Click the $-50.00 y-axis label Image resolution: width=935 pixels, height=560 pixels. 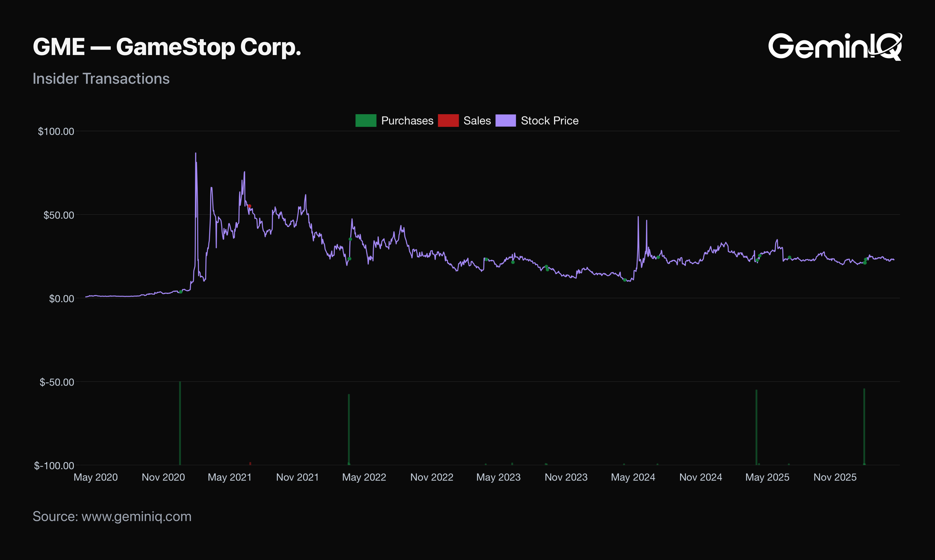tap(57, 382)
